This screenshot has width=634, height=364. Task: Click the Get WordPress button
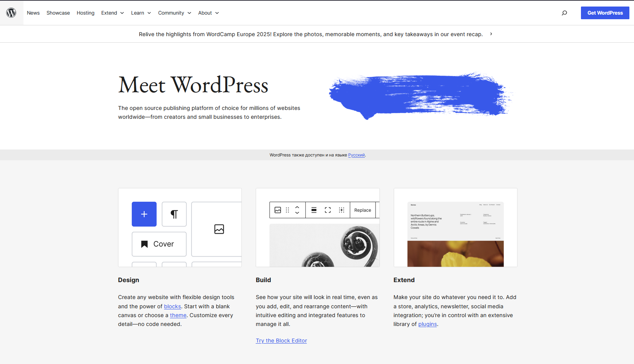[605, 13]
